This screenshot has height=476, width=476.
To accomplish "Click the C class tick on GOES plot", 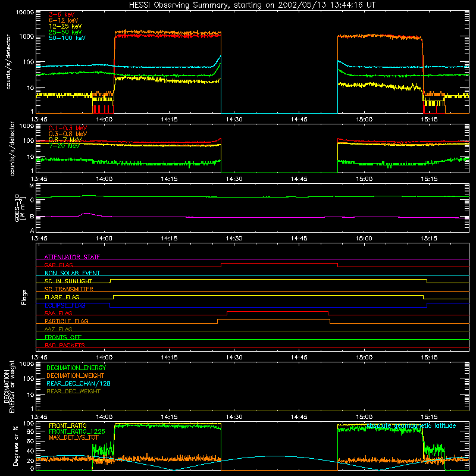I will (32, 200).
